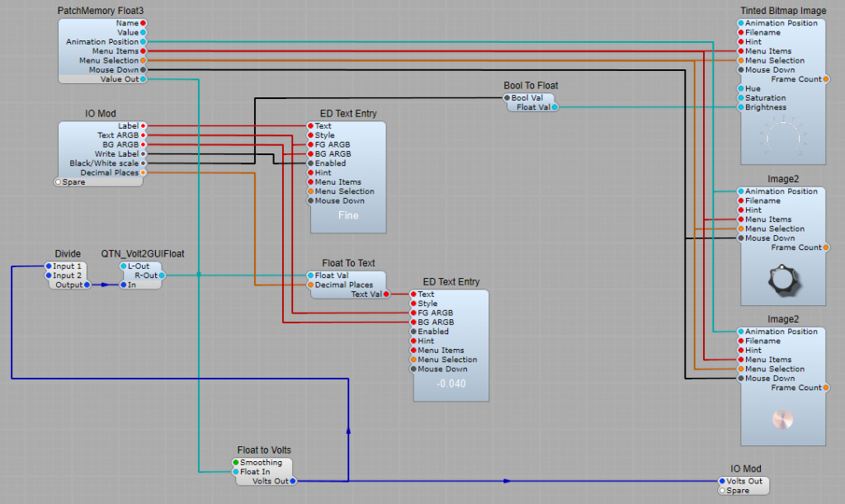Click the Volts Out pin on Float to Volts
Viewport: 845px width, 504px height.
292,481
